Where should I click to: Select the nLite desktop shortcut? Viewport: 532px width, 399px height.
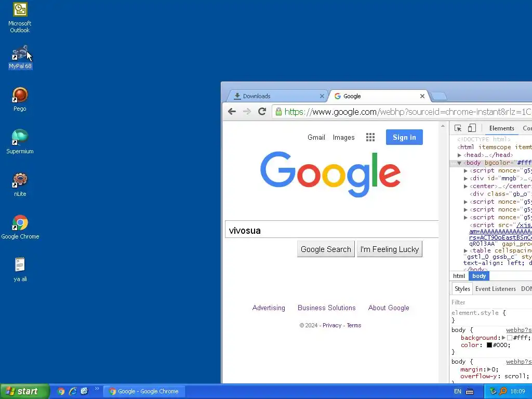[x=20, y=184]
